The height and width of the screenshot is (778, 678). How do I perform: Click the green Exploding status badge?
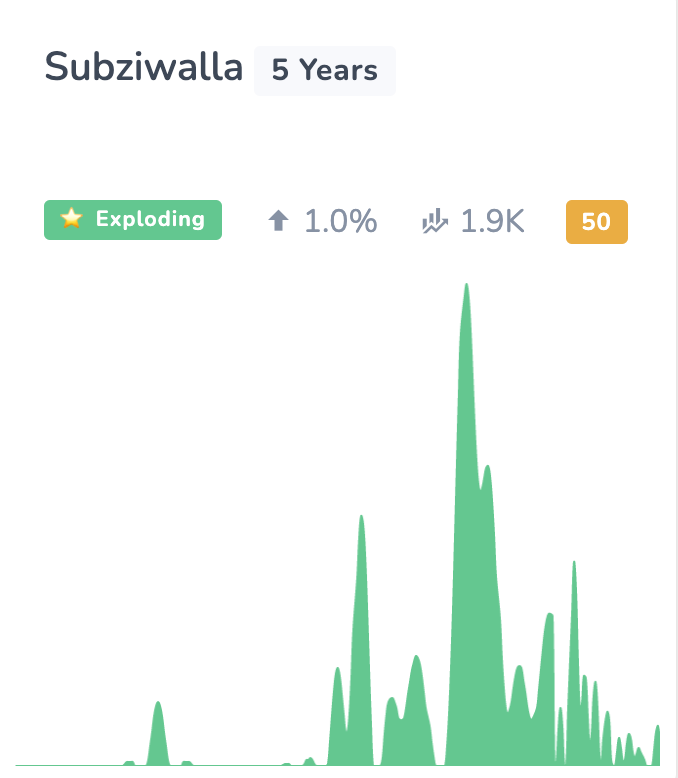(x=133, y=220)
